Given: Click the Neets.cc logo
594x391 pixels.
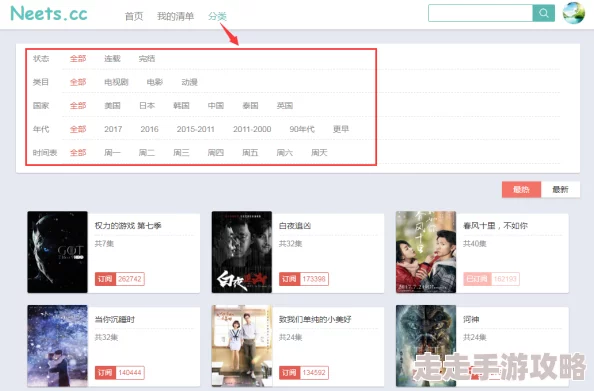Looking at the screenshot, I should 49,14.
